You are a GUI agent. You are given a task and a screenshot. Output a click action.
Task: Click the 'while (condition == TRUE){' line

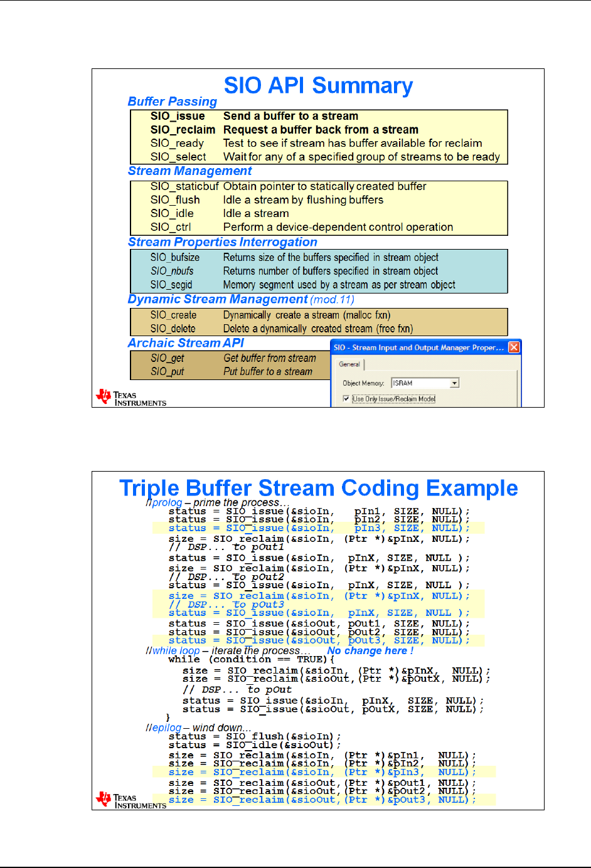click(x=252, y=659)
